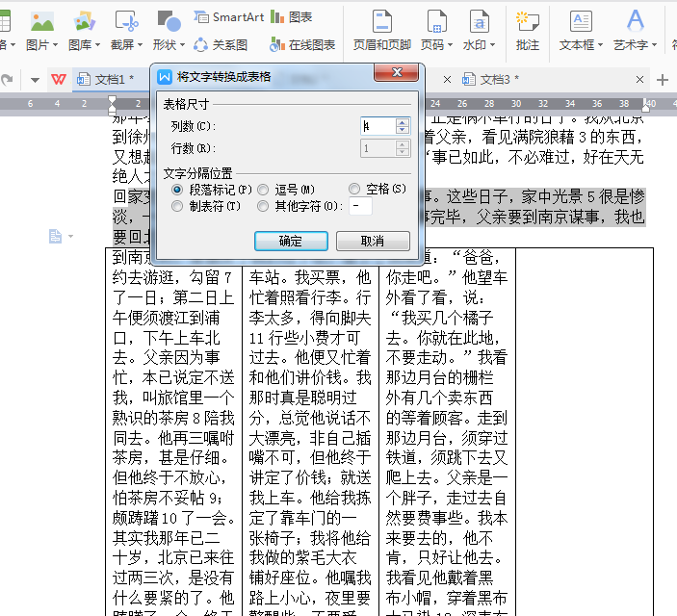Click the 列数 number input field
677x616 pixels.
pyautogui.click(x=378, y=126)
